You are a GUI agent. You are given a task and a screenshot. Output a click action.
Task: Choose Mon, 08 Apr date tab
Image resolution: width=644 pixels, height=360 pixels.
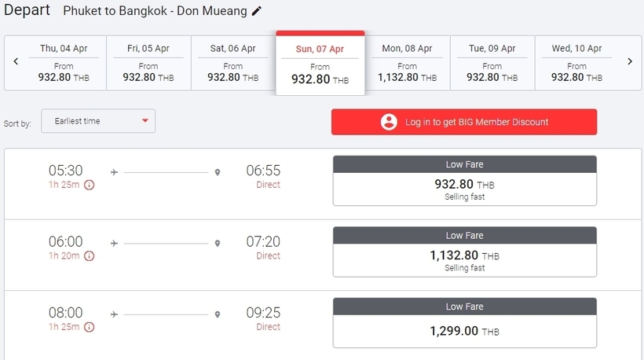click(407, 63)
